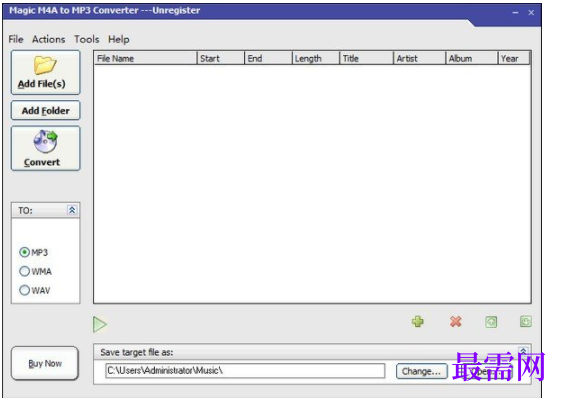Image resolution: width=564 pixels, height=398 pixels.
Task: Move item up with the green up icon
Action: [491, 322]
